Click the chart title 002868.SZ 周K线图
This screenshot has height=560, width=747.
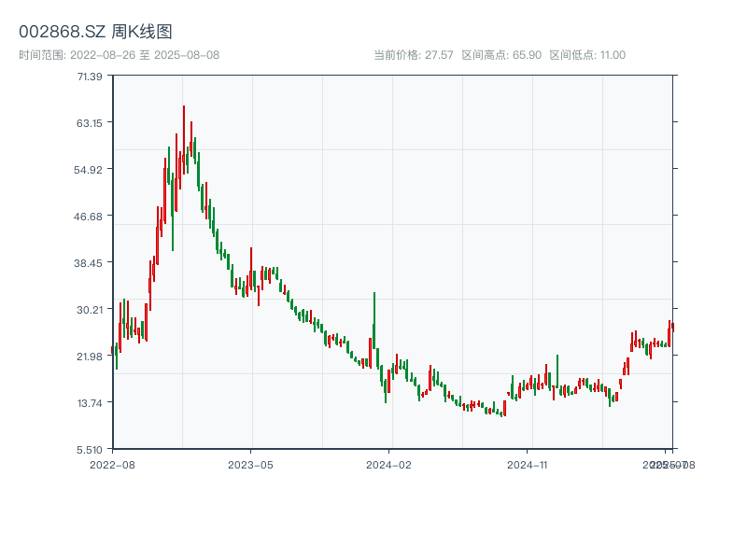[95, 32]
